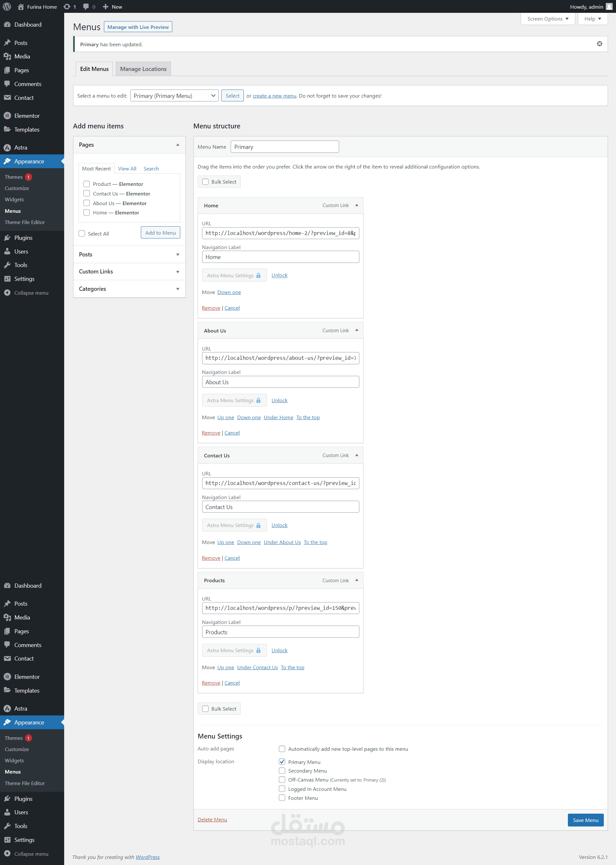This screenshot has height=865, width=616.
Task: Switch to the View All pages tab
Action: pos(127,169)
